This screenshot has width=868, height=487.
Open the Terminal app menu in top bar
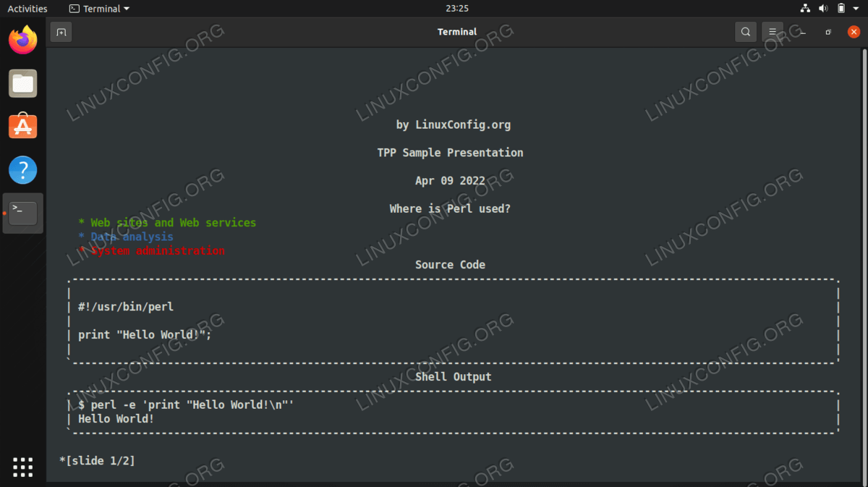click(x=100, y=9)
